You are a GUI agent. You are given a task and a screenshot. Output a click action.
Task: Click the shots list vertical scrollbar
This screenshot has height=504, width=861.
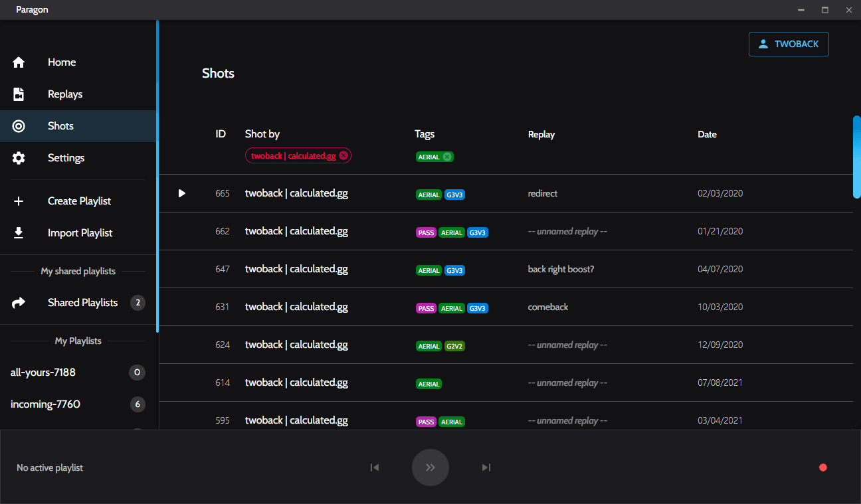tap(856, 157)
